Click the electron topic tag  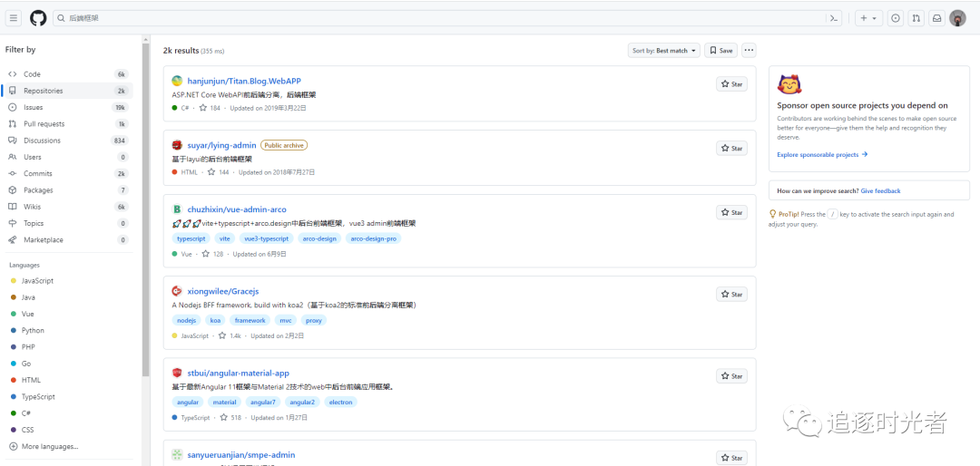[340, 403]
